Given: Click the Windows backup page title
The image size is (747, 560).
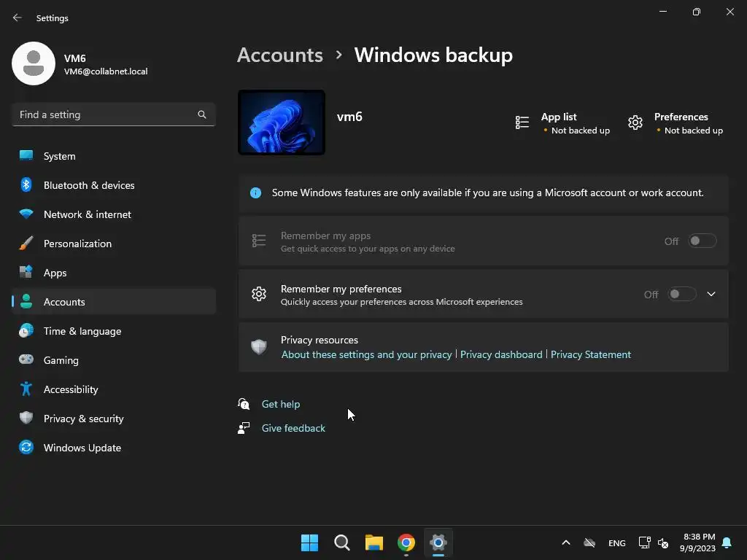Looking at the screenshot, I should click(433, 55).
